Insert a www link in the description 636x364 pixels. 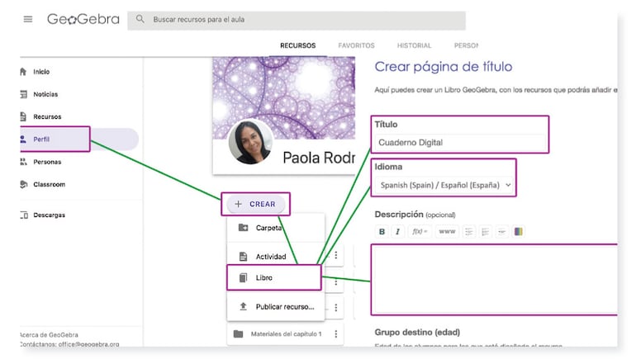click(x=447, y=232)
